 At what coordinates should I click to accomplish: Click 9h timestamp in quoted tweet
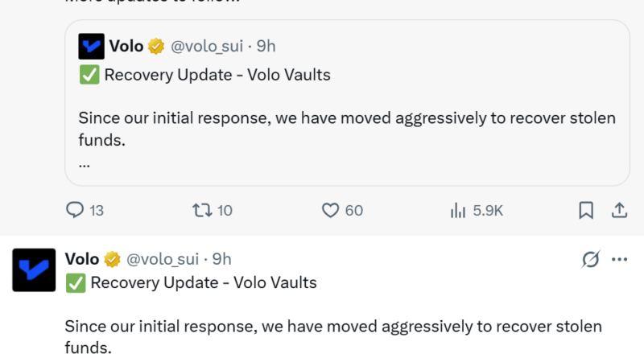point(266,47)
